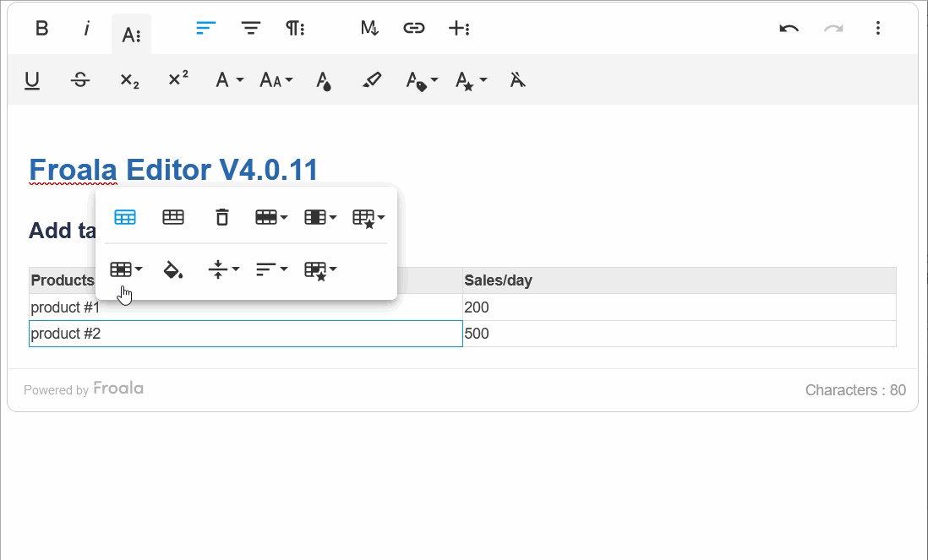This screenshot has width=928, height=560.
Task: Apply strikethrough formatting
Action: pos(80,79)
